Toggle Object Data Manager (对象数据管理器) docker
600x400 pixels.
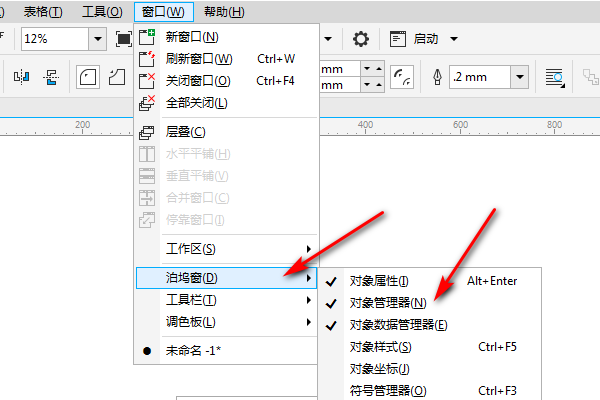coord(430,325)
